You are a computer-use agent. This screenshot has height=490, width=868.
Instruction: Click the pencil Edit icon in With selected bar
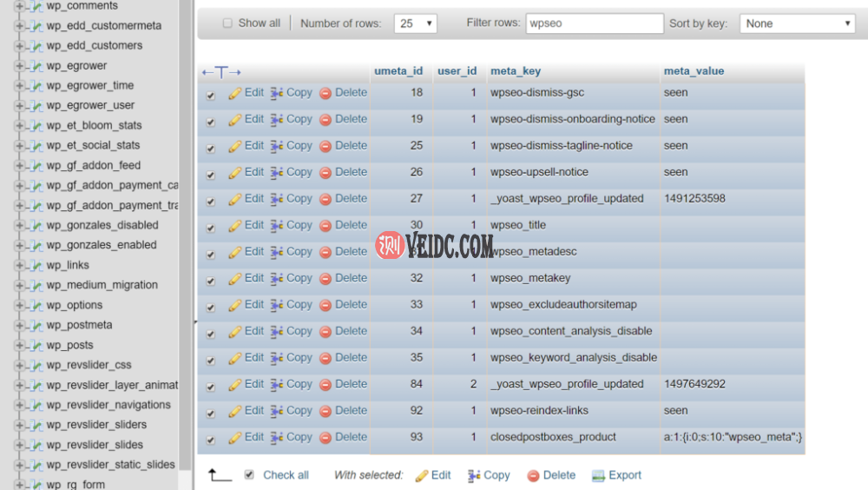coord(421,475)
